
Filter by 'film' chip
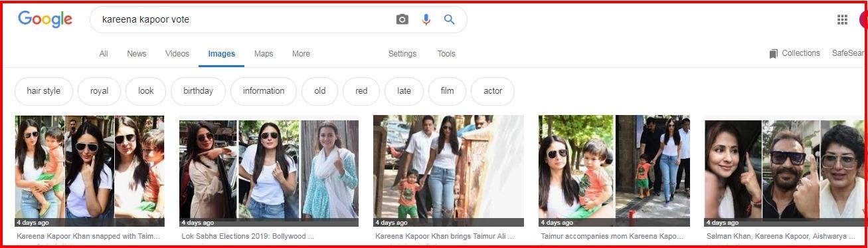(x=448, y=91)
